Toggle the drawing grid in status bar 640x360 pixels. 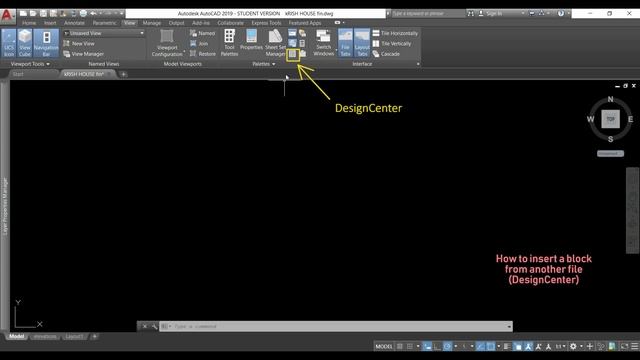click(400, 347)
